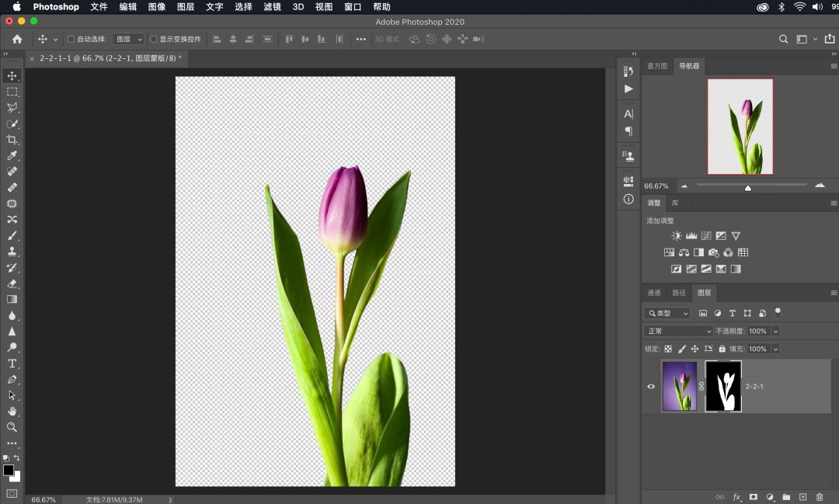Viewport: 839px width, 504px height.
Task: Open the 不透明度 opacity dropdown
Action: click(775, 330)
